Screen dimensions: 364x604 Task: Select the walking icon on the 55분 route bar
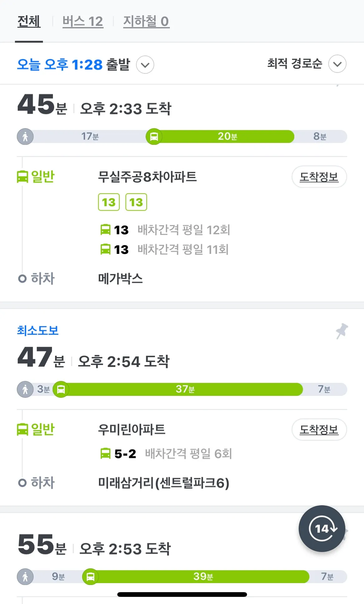click(x=25, y=577)
